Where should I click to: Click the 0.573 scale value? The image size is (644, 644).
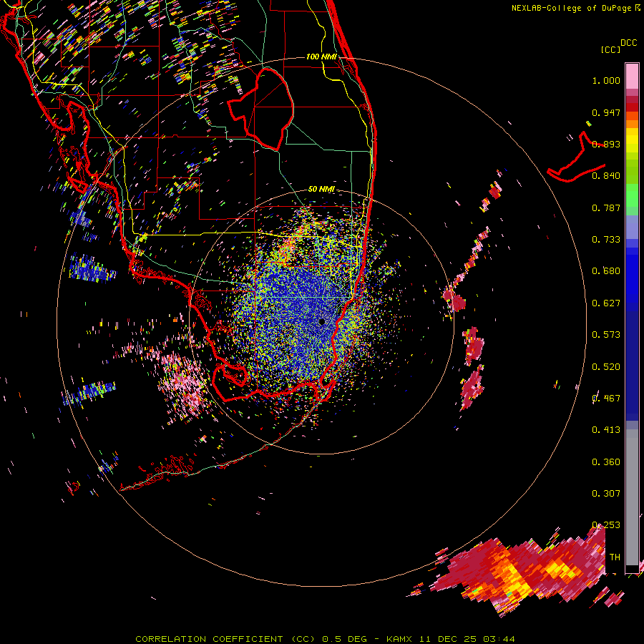pyautogui.click(x=606, y=335)
